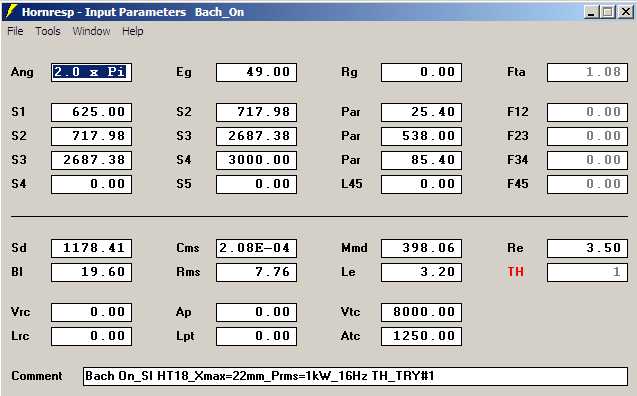Image resolution: width=637 pixels, height=396 pixels.
Task: Click the Rms field 7.76
Action: 256,272
